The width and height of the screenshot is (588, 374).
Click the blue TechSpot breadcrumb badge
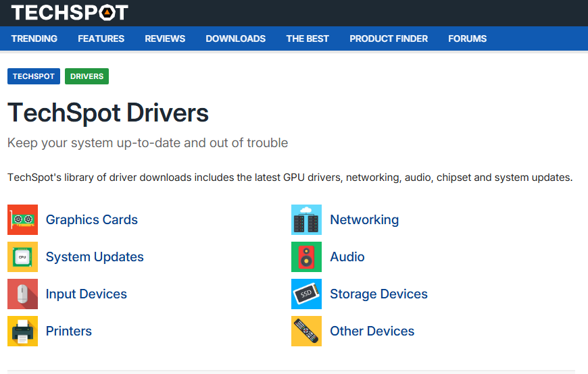[x=34, y=76]
